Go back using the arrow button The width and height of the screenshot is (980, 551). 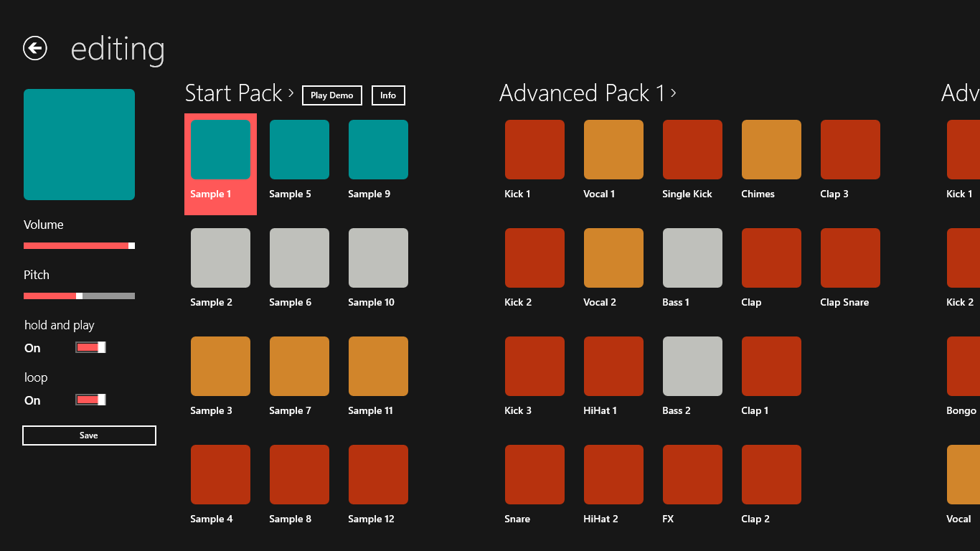[34, 48]
